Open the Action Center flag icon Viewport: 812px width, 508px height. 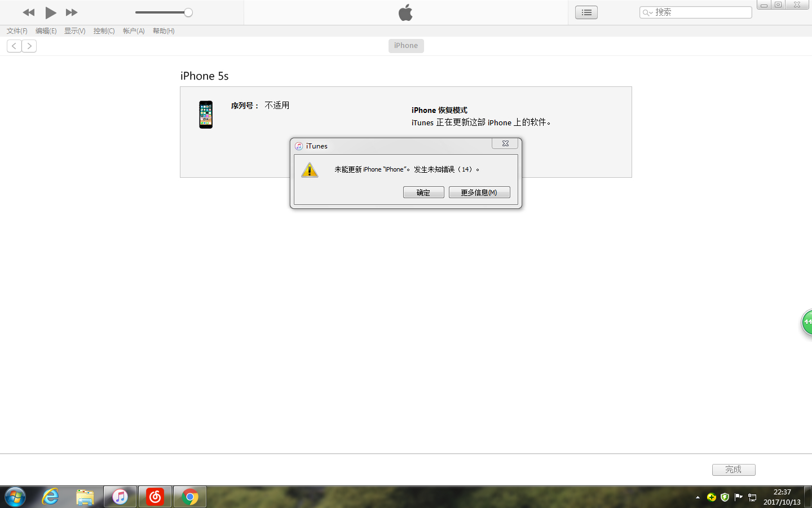[x=739, y=497]
